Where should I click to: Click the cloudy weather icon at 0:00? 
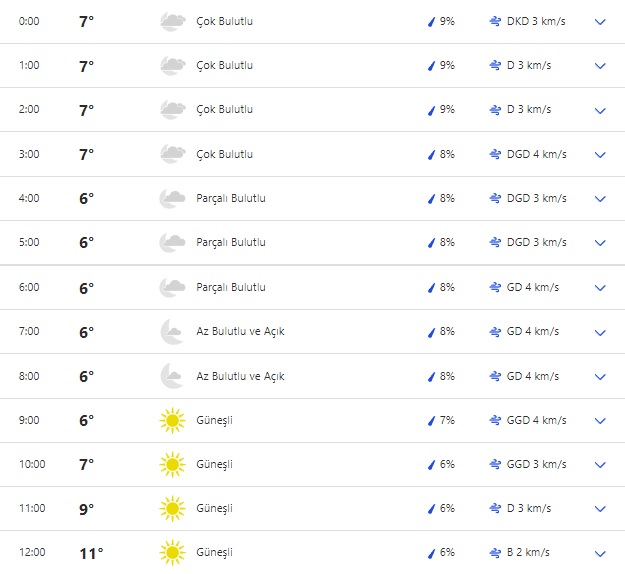click(172, 21)
